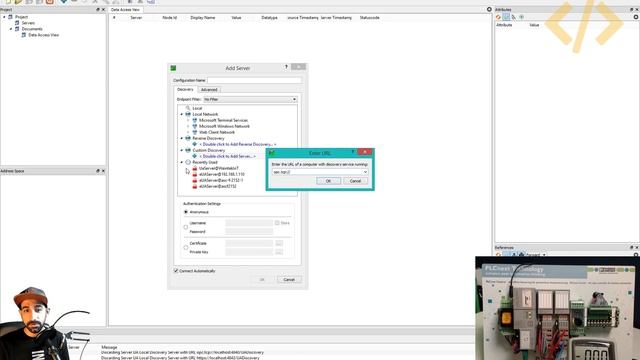640x360 pixels.
Task: Select eUAServer@axcf2152 in Recently Used
Action: point(218,186)
